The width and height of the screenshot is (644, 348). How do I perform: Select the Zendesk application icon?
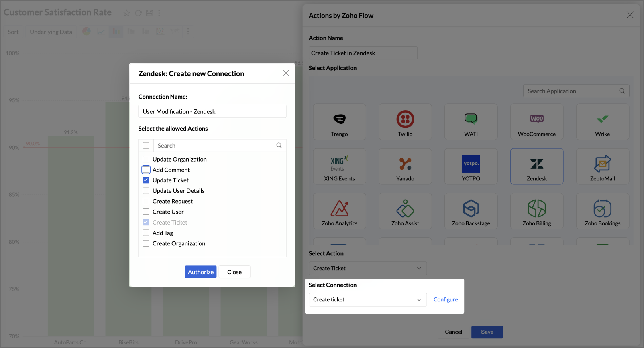coord(536,166)
